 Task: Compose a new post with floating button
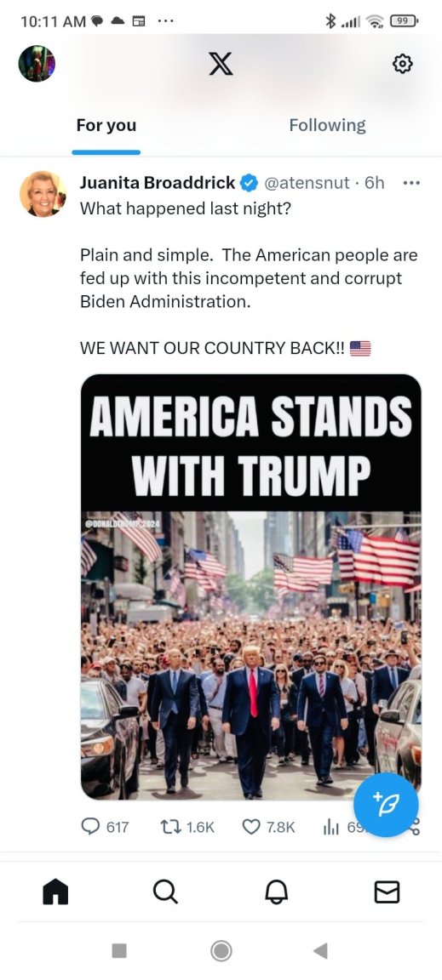coord(386,805)
